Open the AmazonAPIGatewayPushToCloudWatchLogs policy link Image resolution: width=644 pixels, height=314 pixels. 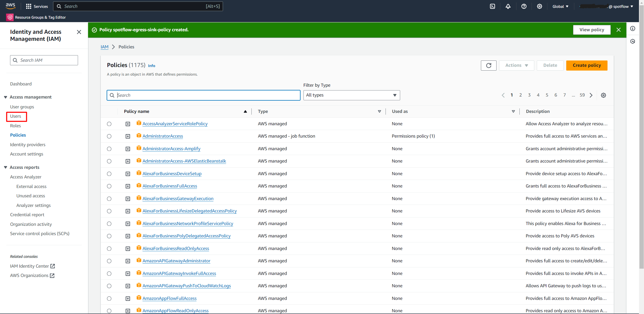[186, 286]
